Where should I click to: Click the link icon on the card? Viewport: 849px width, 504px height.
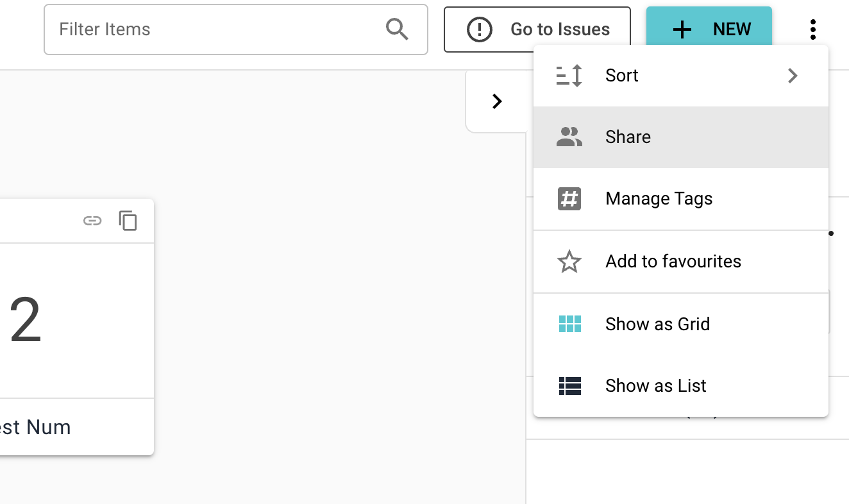click(x=92, y=221)
